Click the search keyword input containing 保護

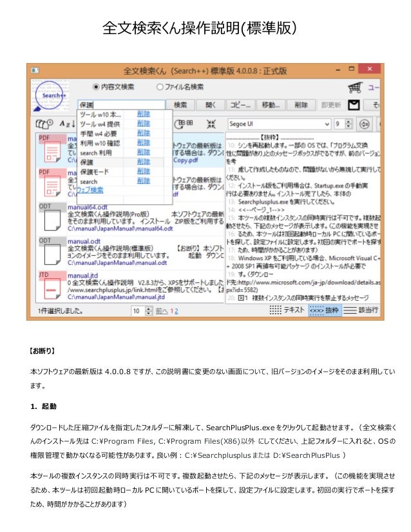click(x=122, y=105)
